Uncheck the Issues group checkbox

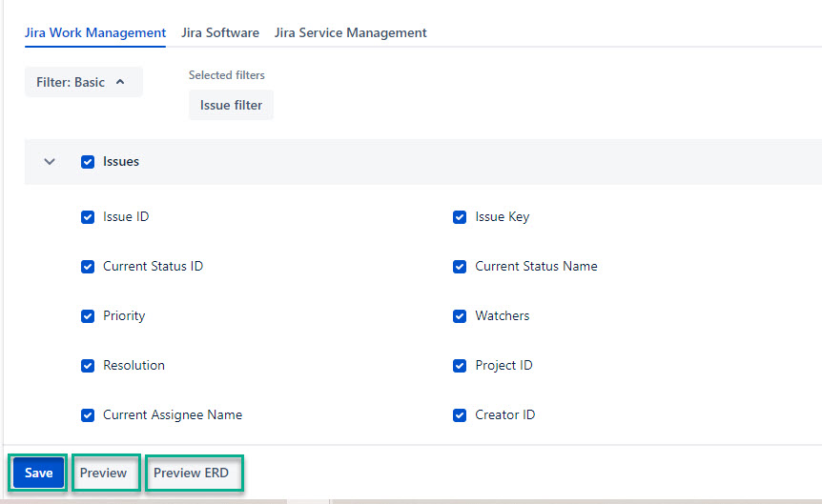88,162
